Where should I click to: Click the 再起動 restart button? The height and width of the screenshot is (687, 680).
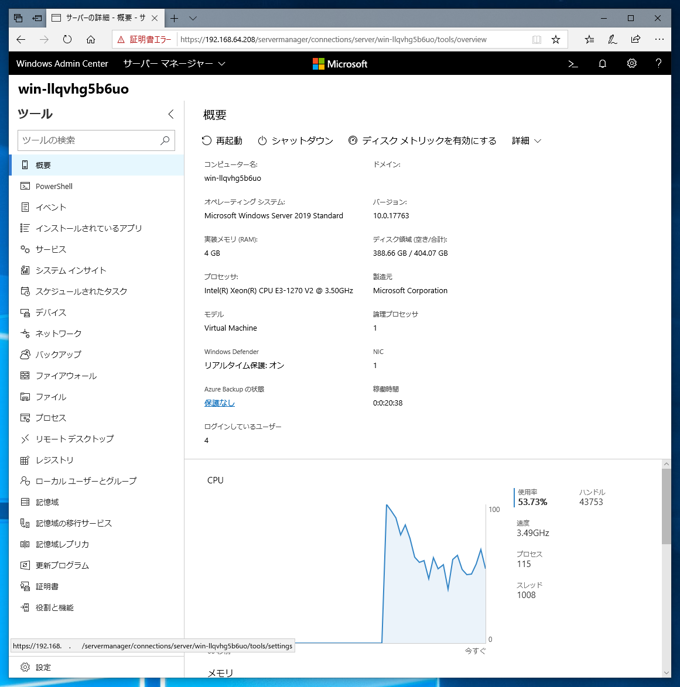222,141
